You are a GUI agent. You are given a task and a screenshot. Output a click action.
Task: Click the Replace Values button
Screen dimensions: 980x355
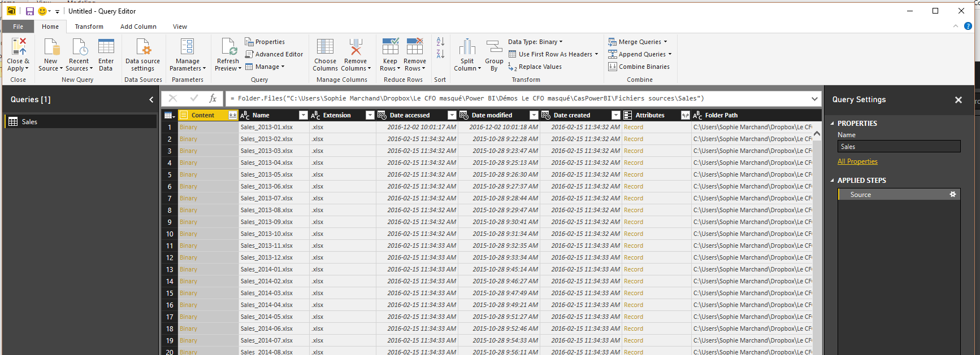point(535,67)
